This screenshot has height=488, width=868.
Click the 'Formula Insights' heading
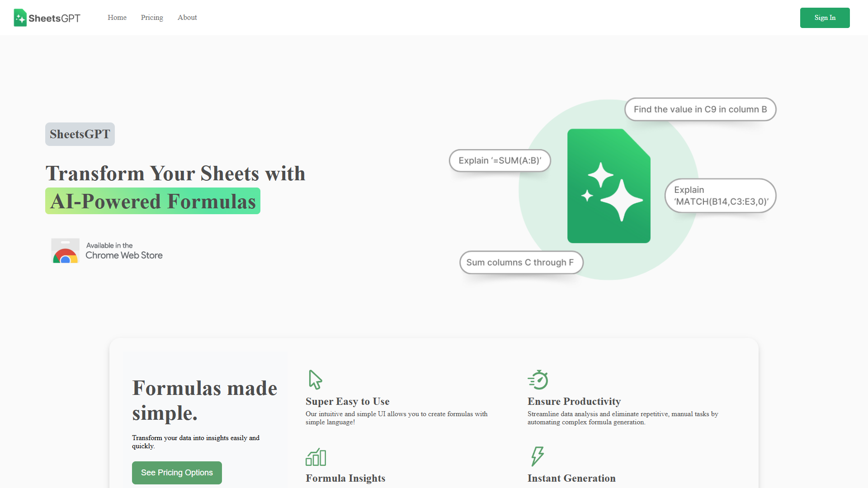click(x=345, y=478)
